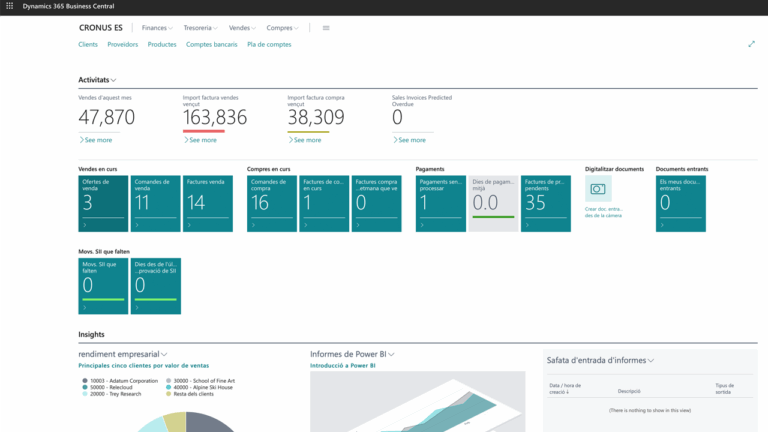The height and width of the screenshot is (432, 768).
Task: Click Principales cinco clientes por valor de ventas
Action: pyautogui.click(x=144, y=365)
